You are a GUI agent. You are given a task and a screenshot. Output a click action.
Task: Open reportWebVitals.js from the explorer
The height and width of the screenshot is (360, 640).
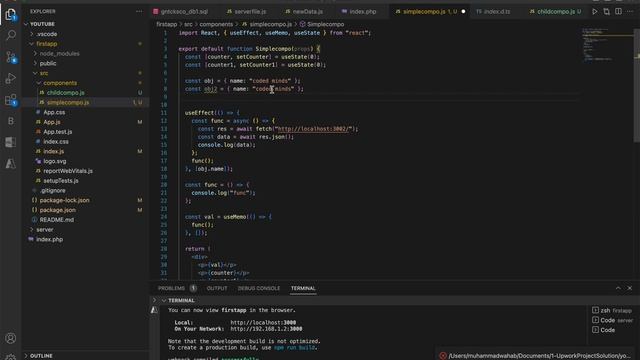[x=68, y=171]
